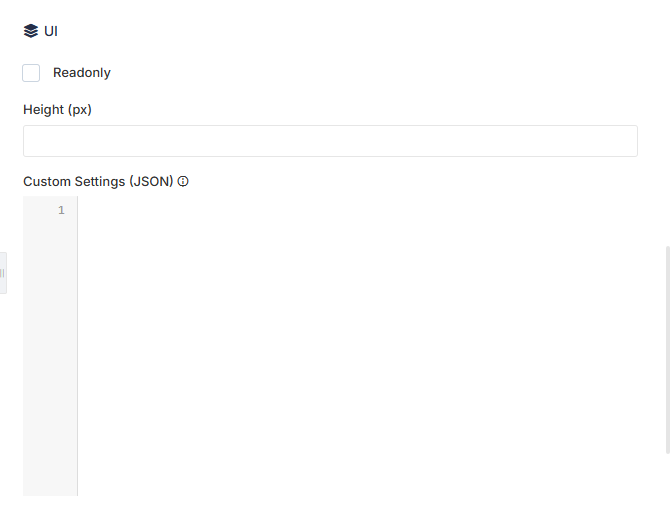
Task: Click the word JSON in Custom Settings label
Action: (x=151, y=181)
